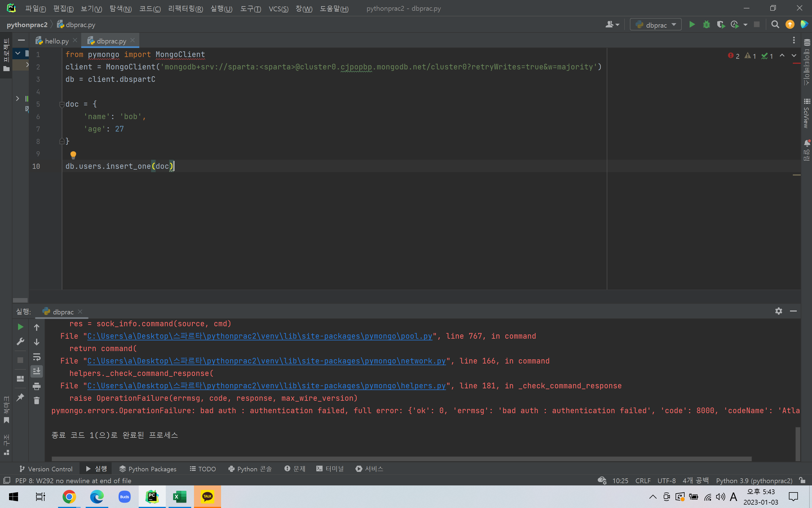Toggle the 구조 tool window stripe button
812x508 pixels.
(6, 444)
